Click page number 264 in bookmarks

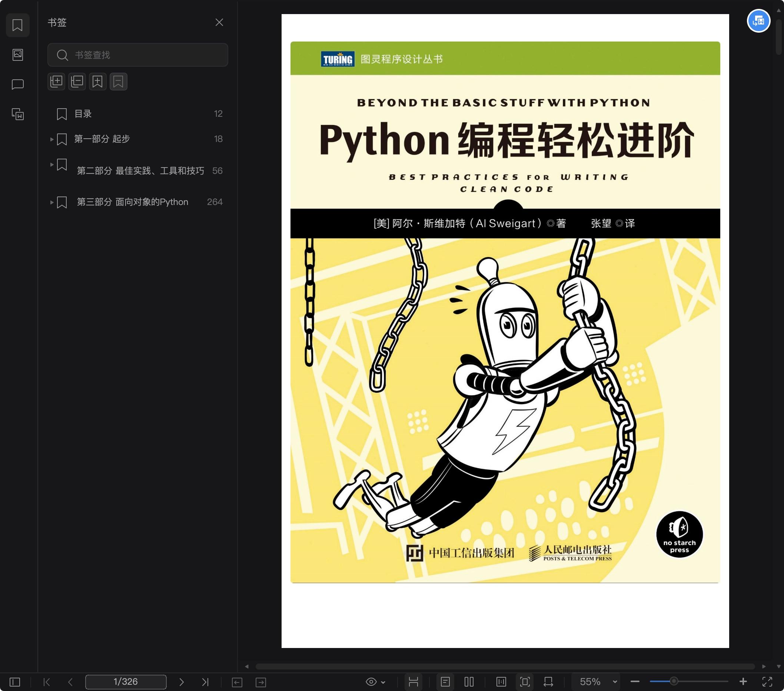point(215,202)
